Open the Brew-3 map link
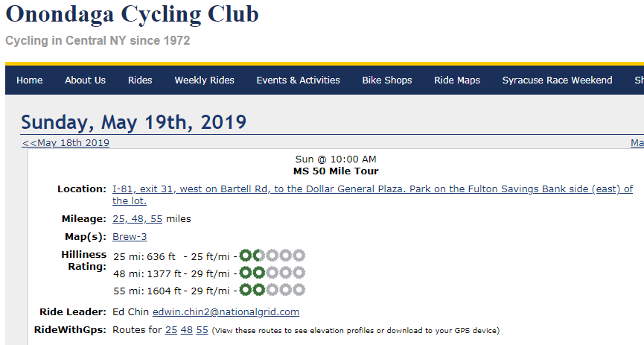 [130, 237]
